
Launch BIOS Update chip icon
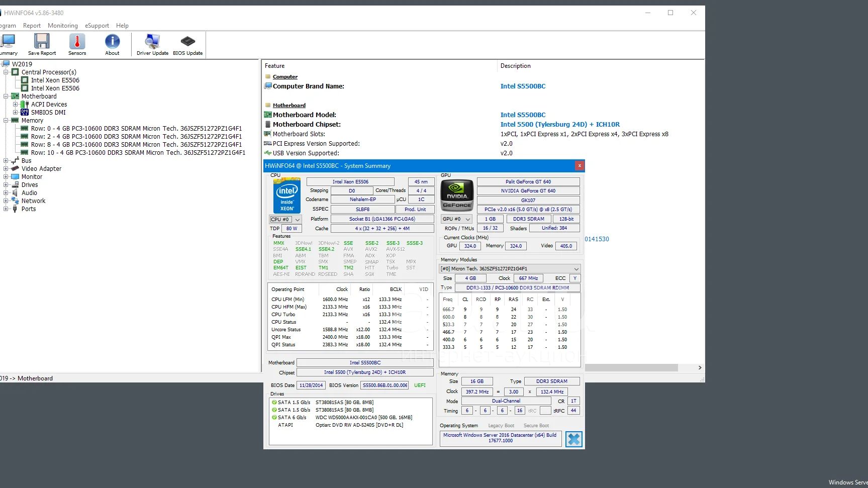[x=187, y=44]
